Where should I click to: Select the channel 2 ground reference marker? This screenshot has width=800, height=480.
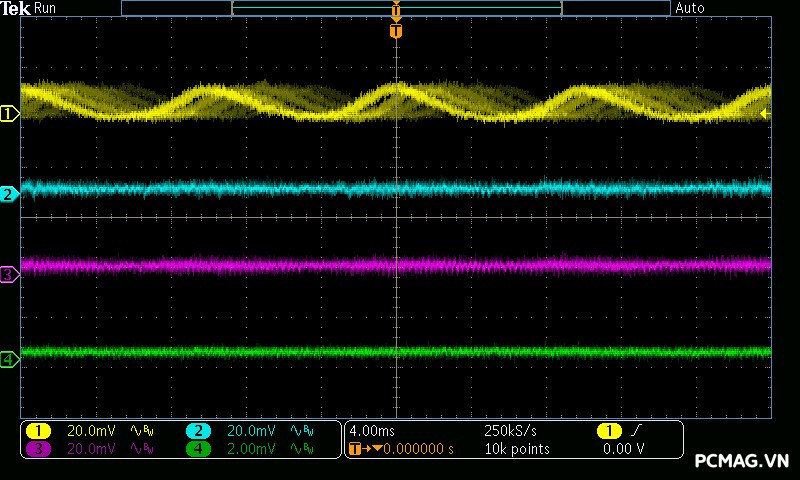(9, 194)
